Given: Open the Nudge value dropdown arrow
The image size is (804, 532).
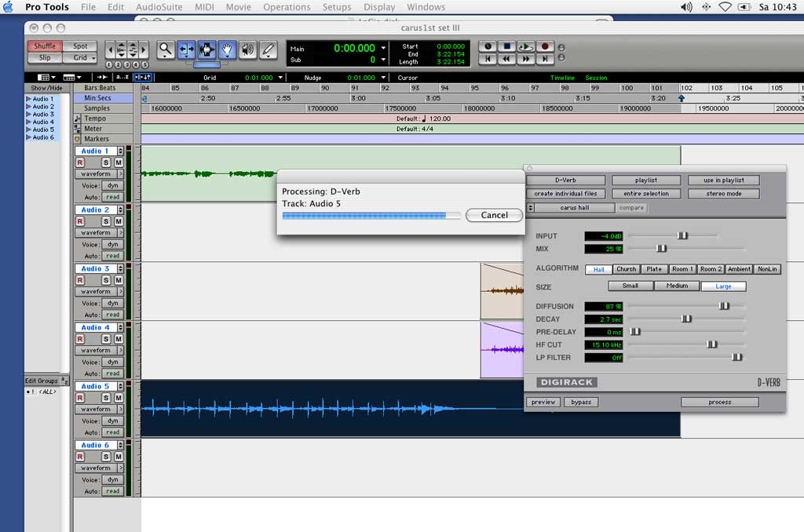Looking at the screenshot, I should [x=382, y=78].
